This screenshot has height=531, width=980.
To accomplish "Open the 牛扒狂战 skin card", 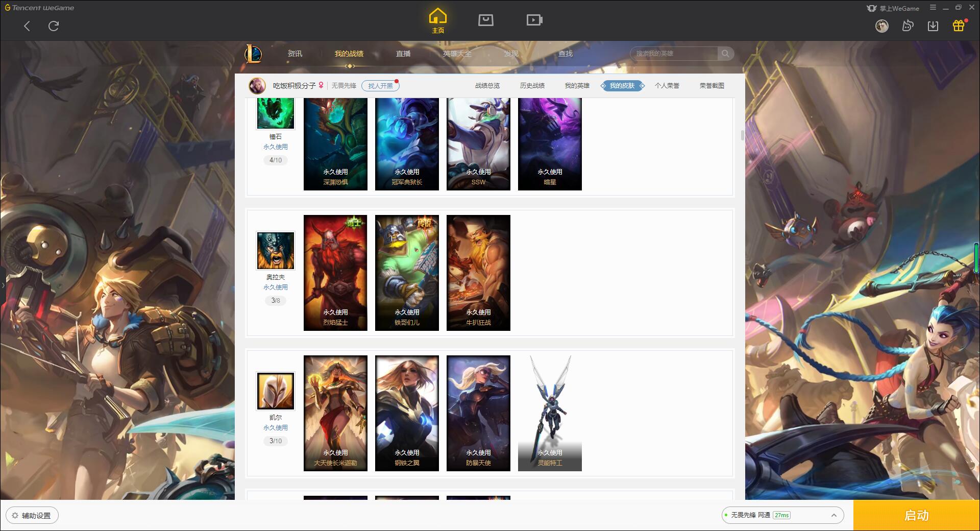I will [x=478, y=273].
